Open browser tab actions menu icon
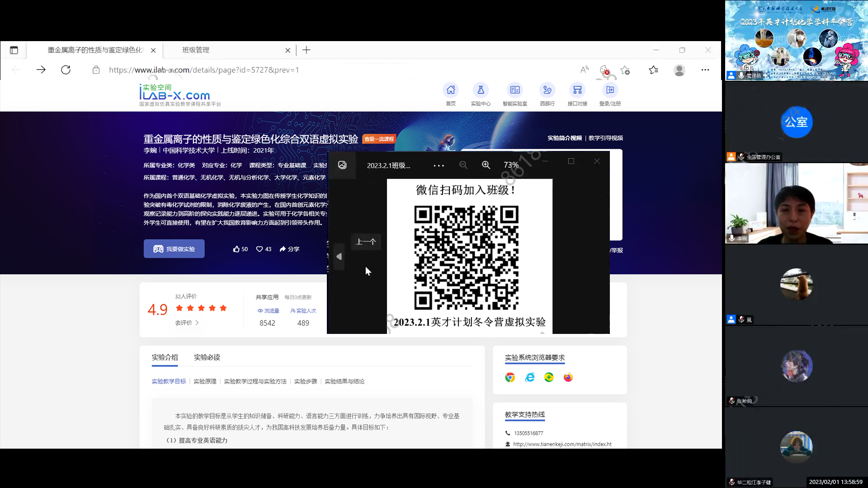This screenshot has height=488, width=868. [14, 50]
